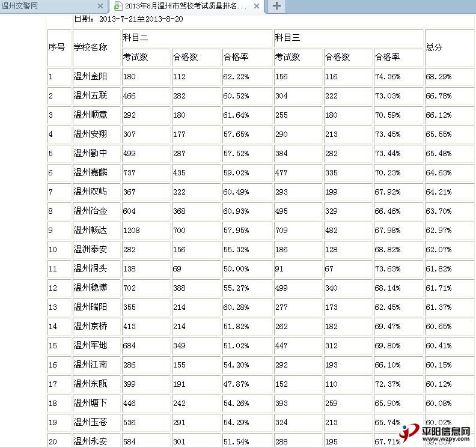Viewport: 476px width, 448px height.
Task: Click the school name 温州洞头
Action: coord(91,268)
